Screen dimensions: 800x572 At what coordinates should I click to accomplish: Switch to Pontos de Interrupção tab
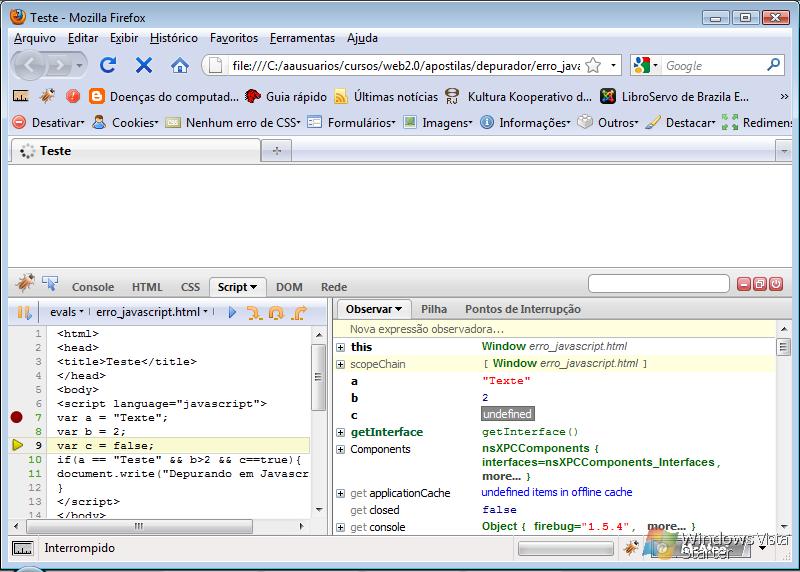point(522,309)
